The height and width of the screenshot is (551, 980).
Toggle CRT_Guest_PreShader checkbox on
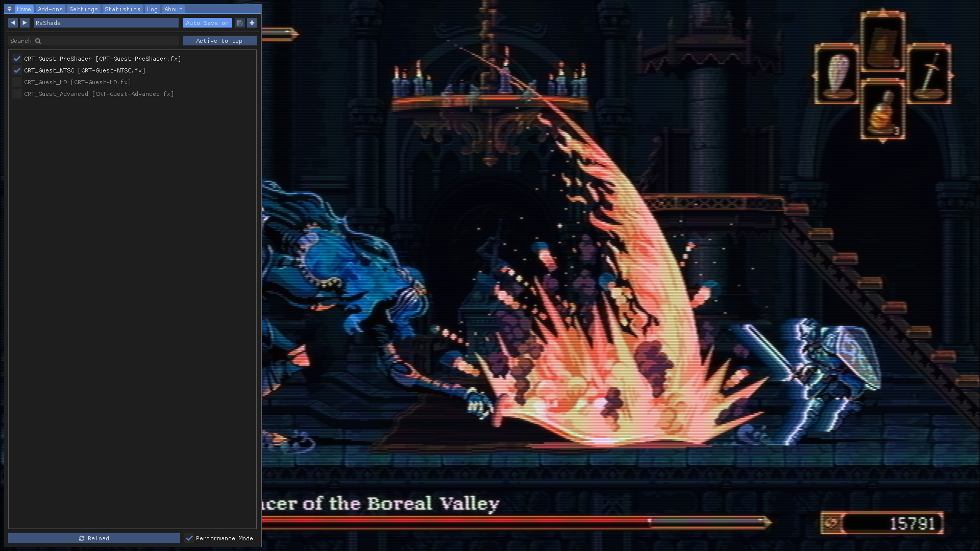17,59
